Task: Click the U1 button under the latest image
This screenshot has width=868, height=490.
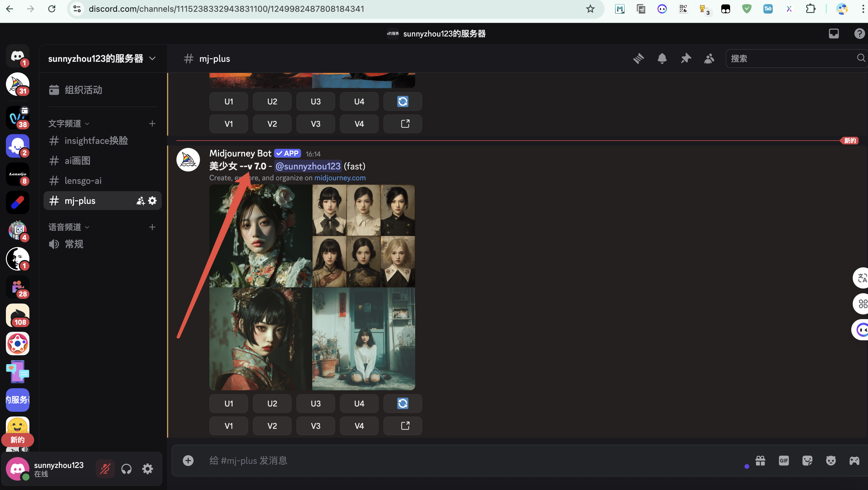Action: 228,404
